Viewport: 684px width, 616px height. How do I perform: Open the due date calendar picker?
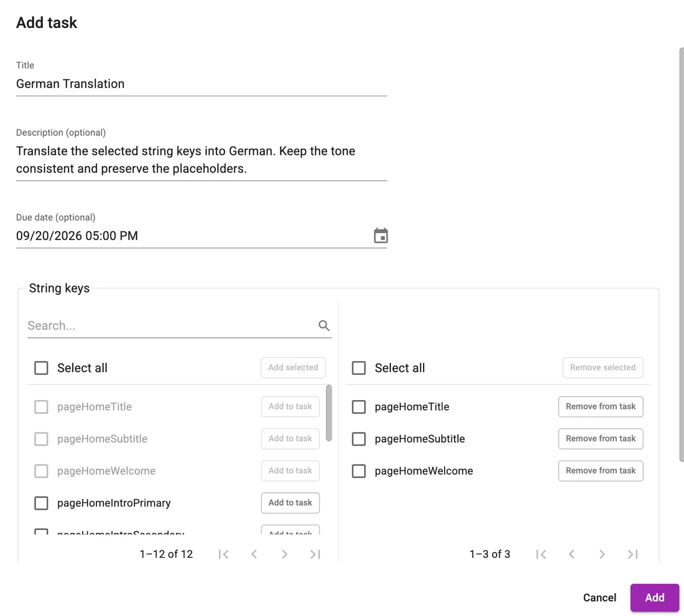381,235
